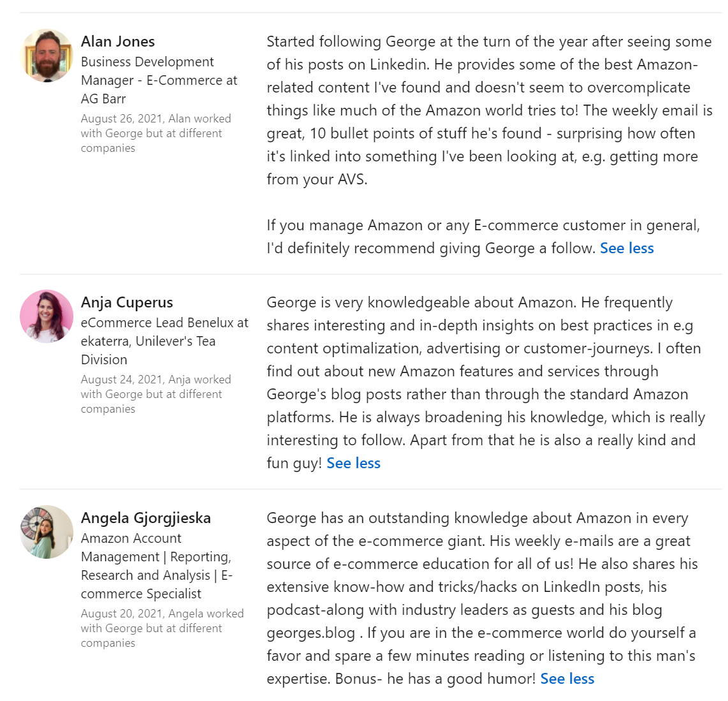Collapse Angela Gjorgjieska's recommendation with See less
The width and height of the screenshot is (728, 701).
point(567,679)
